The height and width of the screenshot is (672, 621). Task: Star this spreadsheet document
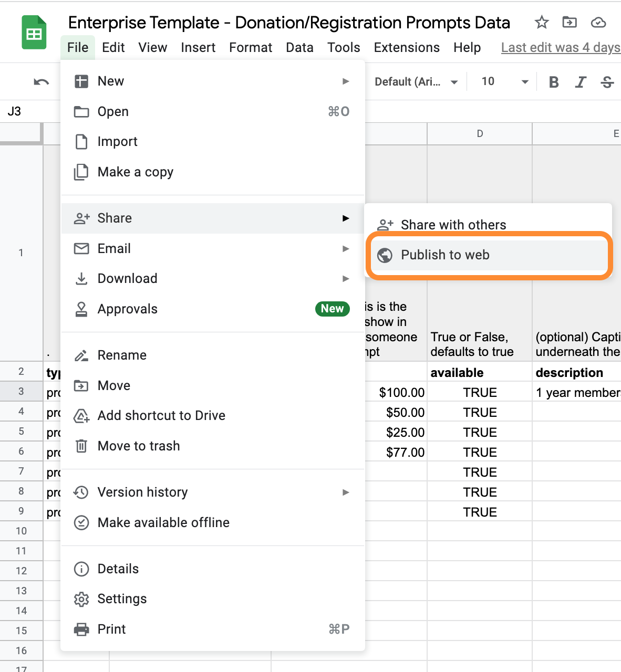coord(542,23)
